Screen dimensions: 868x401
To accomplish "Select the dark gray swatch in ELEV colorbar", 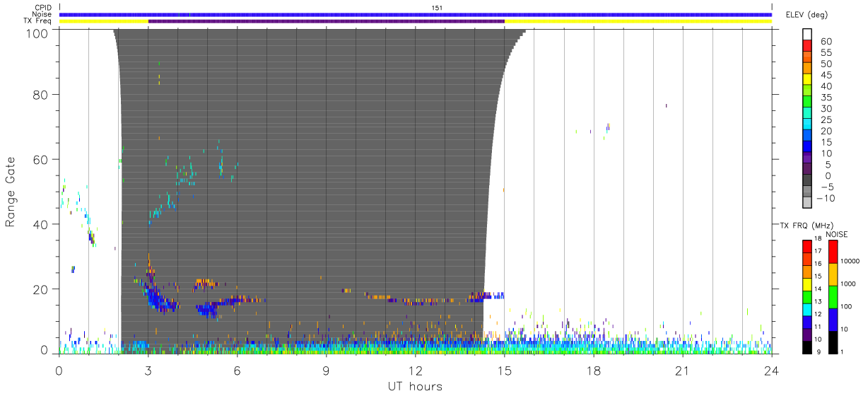I will [x=807, y=180].
